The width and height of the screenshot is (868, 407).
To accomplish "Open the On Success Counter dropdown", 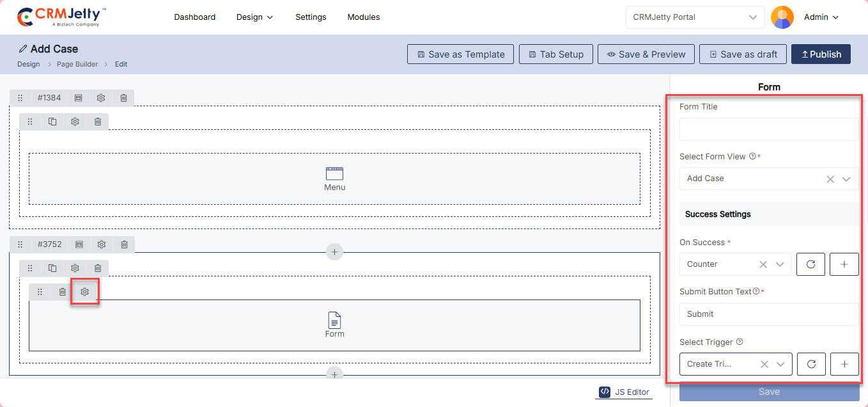I will pyautogui.click(x=780, y=264).
